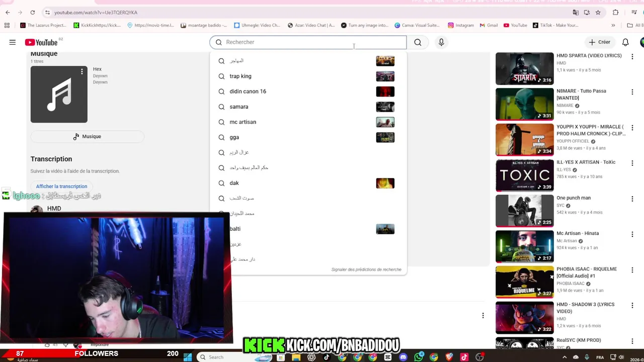
Task: Open the Canva: Visual Suite bookmark
Action: pos(417,25)
